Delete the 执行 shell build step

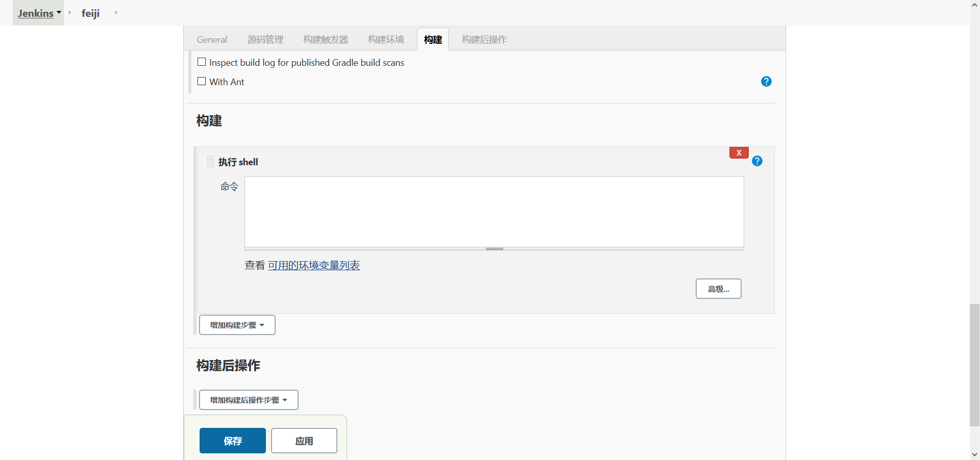[x=739, y=152]
